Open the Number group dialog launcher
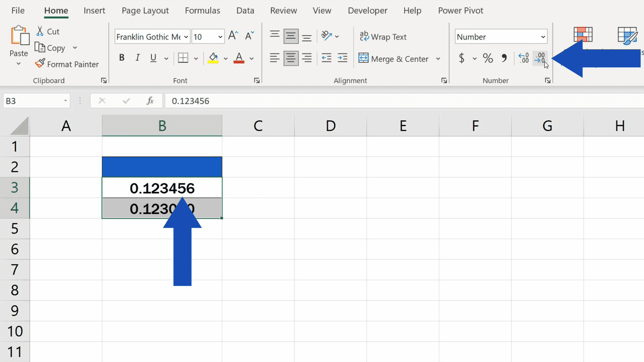This screenshot has width=644, height=362. point(548,80)
